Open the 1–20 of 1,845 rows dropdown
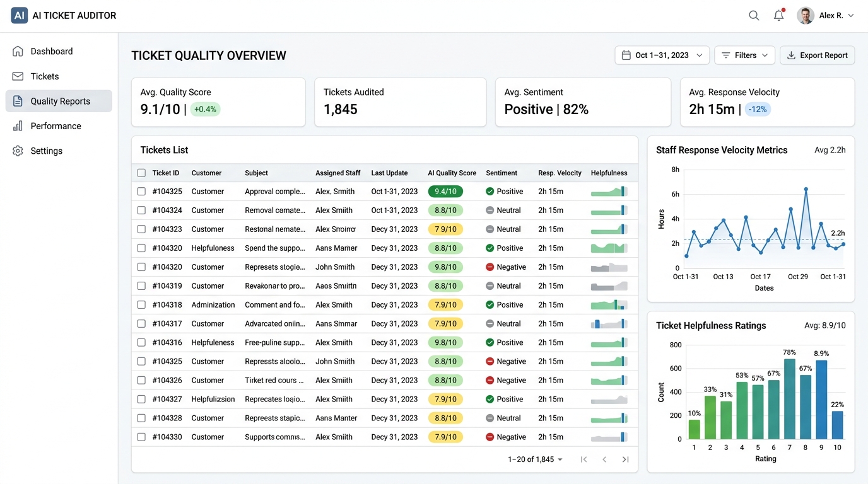Image resolution: width=868 pixels, height=484 pixels. tap(536, 459)
